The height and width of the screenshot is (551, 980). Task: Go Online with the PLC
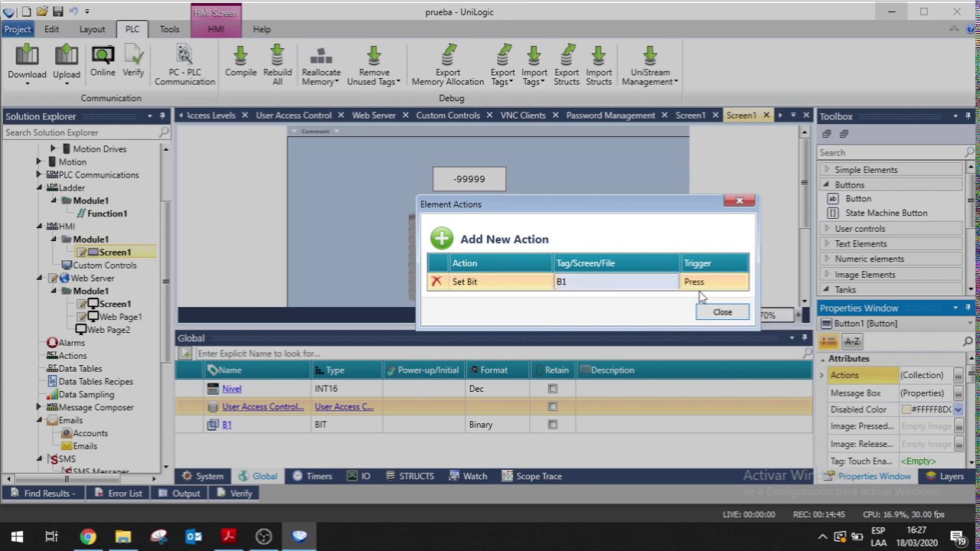tap(103, 62)
